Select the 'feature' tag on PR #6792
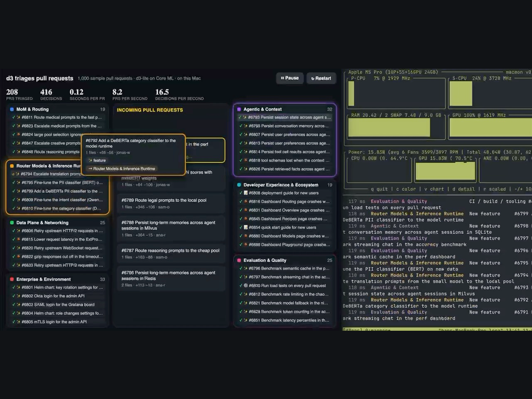 98,160
